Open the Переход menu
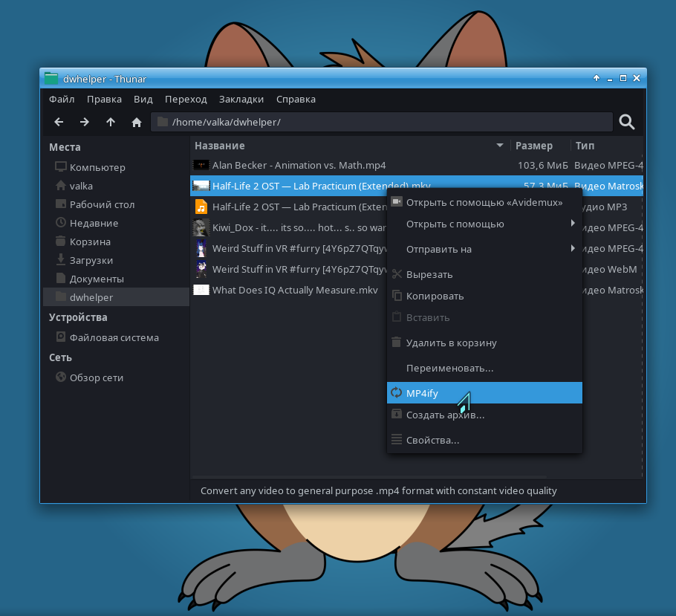Screen dimensions: 676x616 pos(186,100)
